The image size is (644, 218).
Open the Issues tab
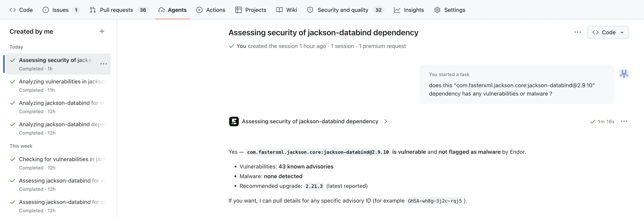(61, 10)
